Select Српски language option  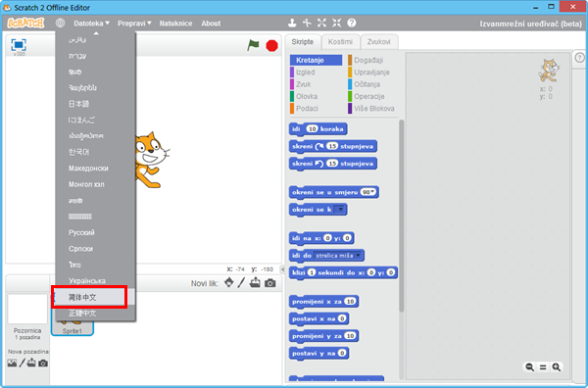95,249
